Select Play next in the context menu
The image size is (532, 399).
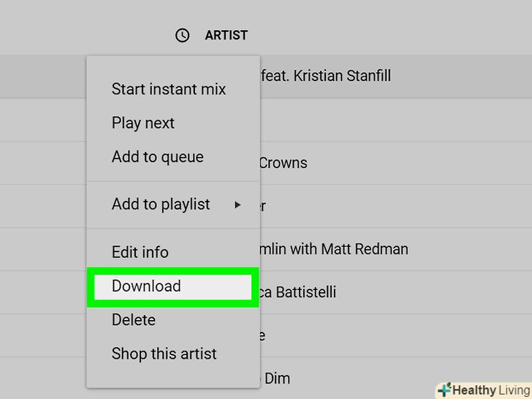[142, 123]
